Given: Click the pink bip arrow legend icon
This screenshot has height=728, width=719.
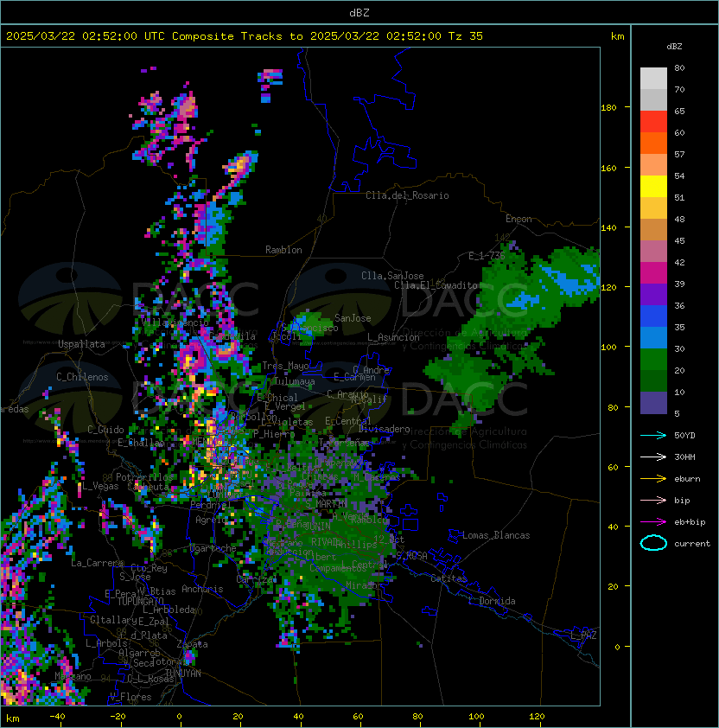Looking at the screenshot, I should 653,501.
